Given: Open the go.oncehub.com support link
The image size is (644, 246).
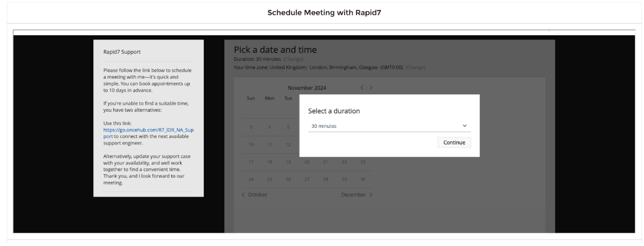Looking at the screenshot, I should pos(148,133).
